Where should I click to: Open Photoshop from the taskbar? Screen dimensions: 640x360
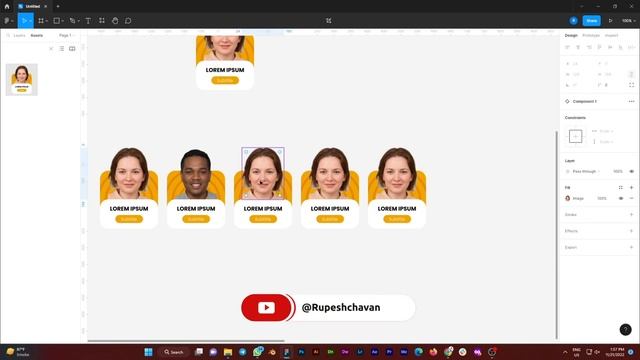[x=301, y=352]
